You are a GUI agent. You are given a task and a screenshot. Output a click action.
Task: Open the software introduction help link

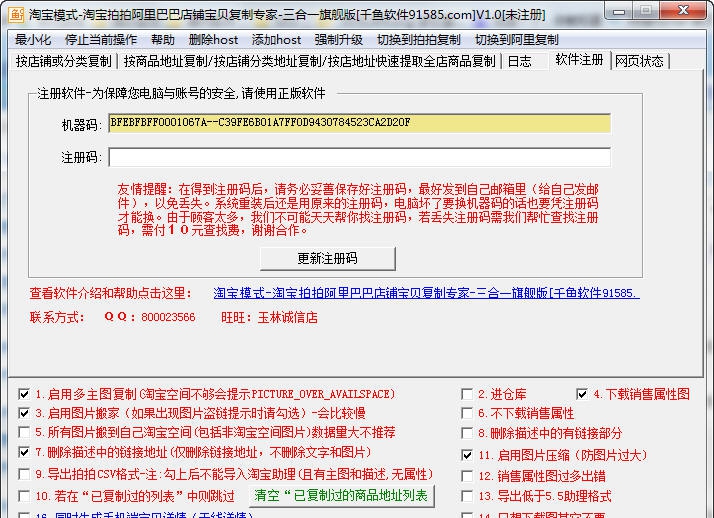coord(426,293)
